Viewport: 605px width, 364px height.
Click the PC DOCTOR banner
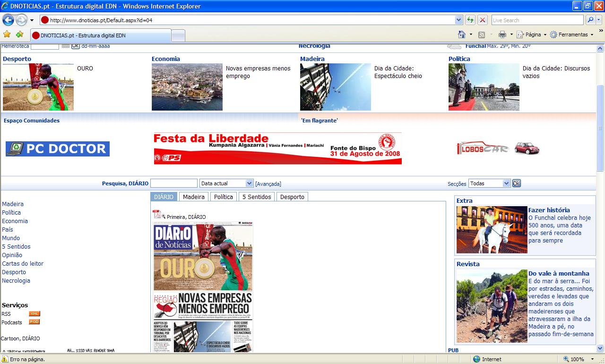click(x=58, y=149)
